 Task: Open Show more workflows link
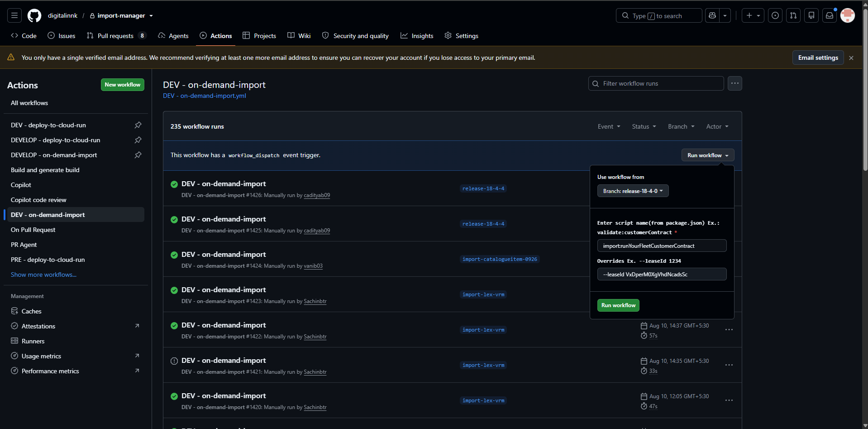click(x=43, y=275)
